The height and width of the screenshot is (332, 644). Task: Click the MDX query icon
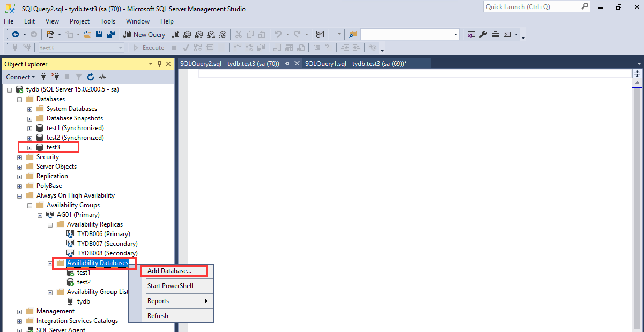coord(187,34)
